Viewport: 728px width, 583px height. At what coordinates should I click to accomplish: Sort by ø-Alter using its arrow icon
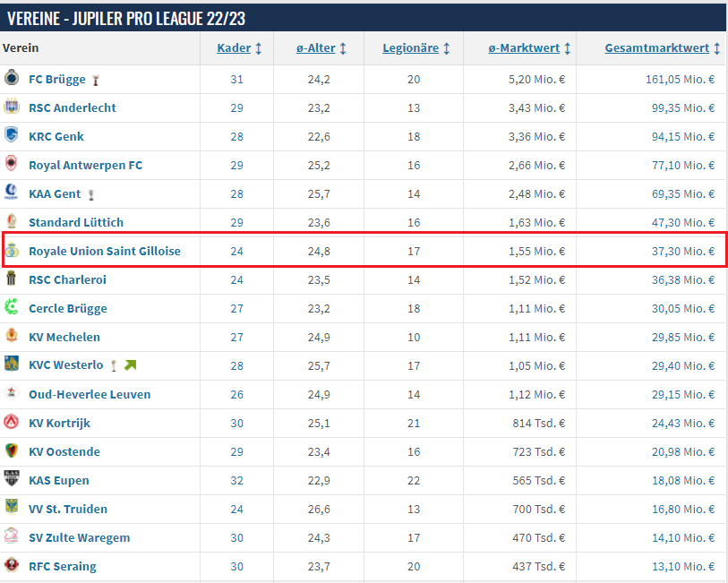pyautogui.click(x=343, y=48)
